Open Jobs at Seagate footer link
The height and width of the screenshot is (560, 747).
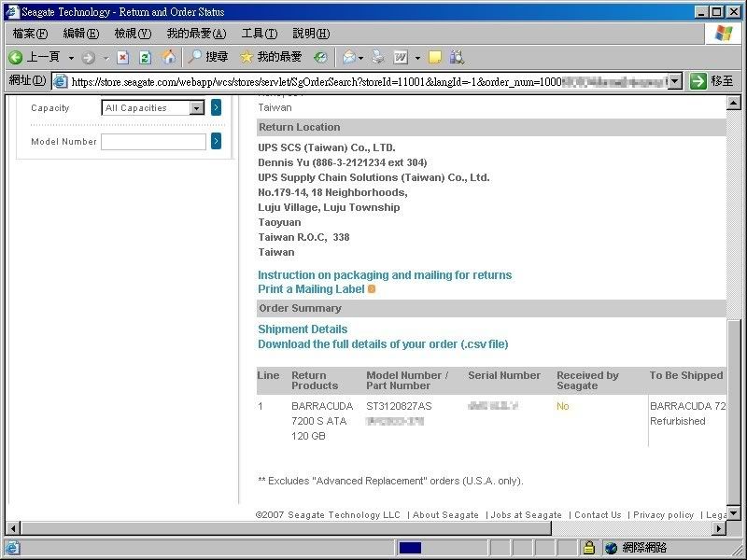526,515
